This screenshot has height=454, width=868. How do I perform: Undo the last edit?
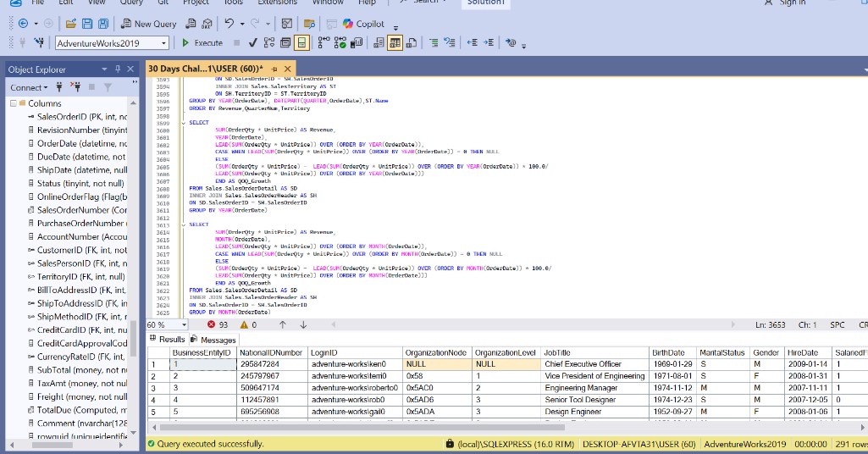coord(229,24)
